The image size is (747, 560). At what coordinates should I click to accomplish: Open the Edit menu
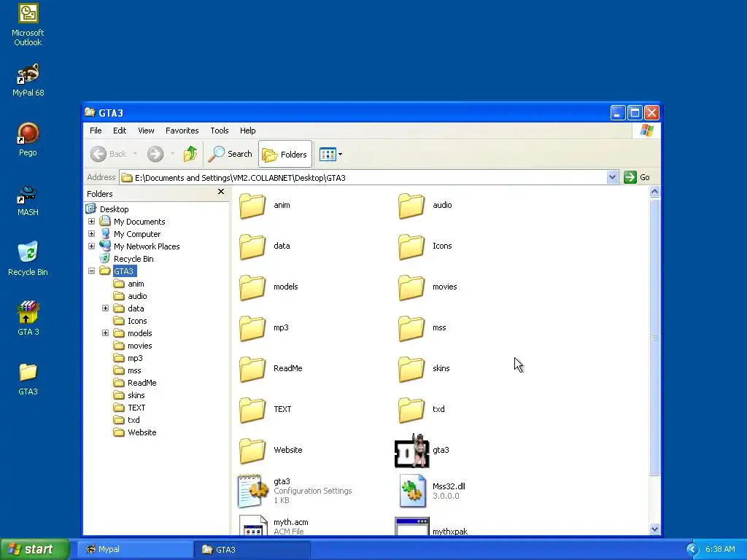coord(120,131)
